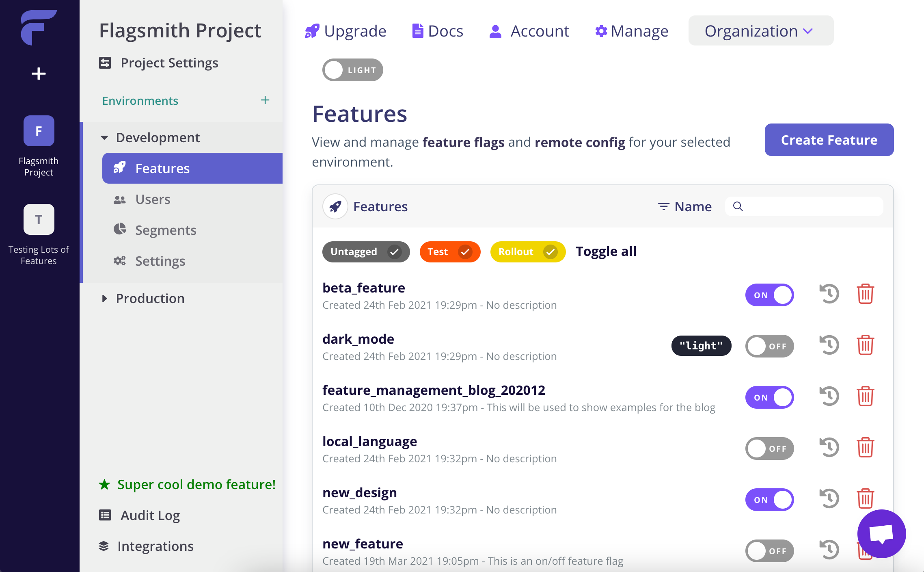
Task: Uncheck the Rollout tag filter
Action: [528, 252]
